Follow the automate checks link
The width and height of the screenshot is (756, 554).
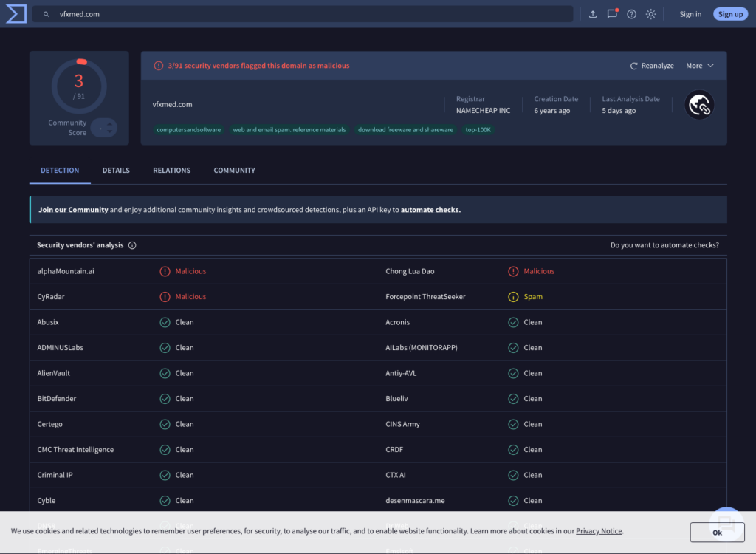(x=430, y=210)
